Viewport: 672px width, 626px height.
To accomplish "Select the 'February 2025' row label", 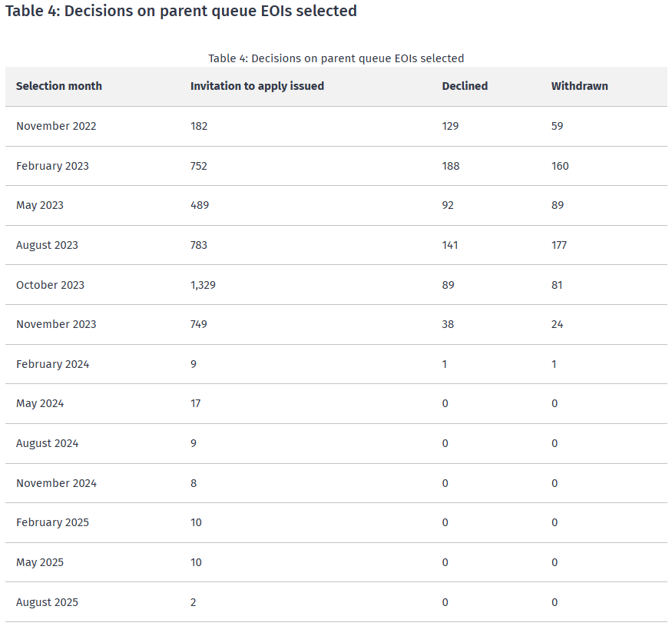I will (x=52, y=522).
